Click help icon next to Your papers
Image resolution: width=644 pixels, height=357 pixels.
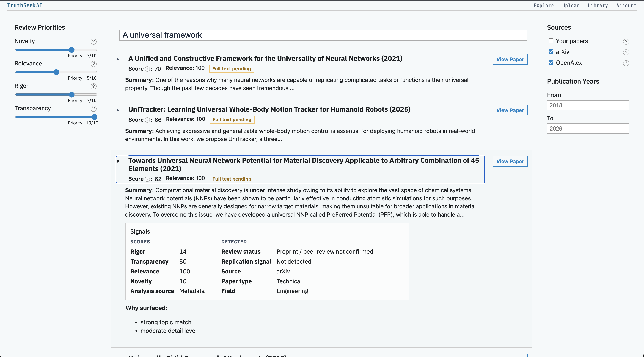[626, 42]
